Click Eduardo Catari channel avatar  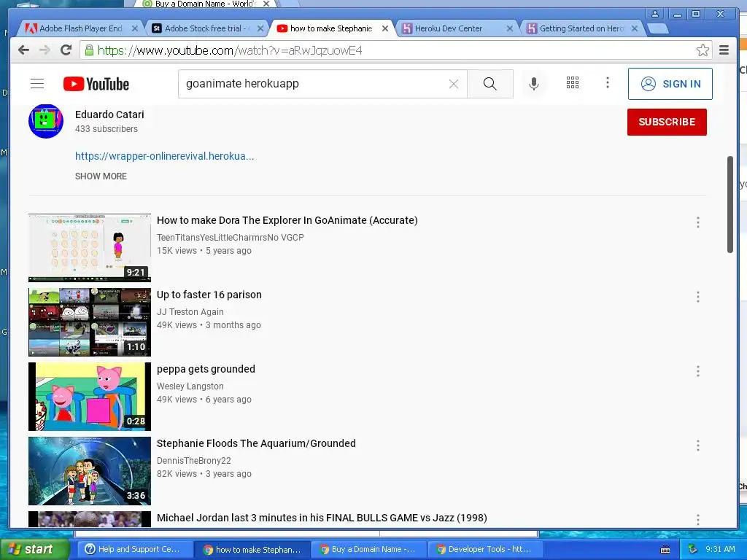pyautogui.click(x=46, y=122)
